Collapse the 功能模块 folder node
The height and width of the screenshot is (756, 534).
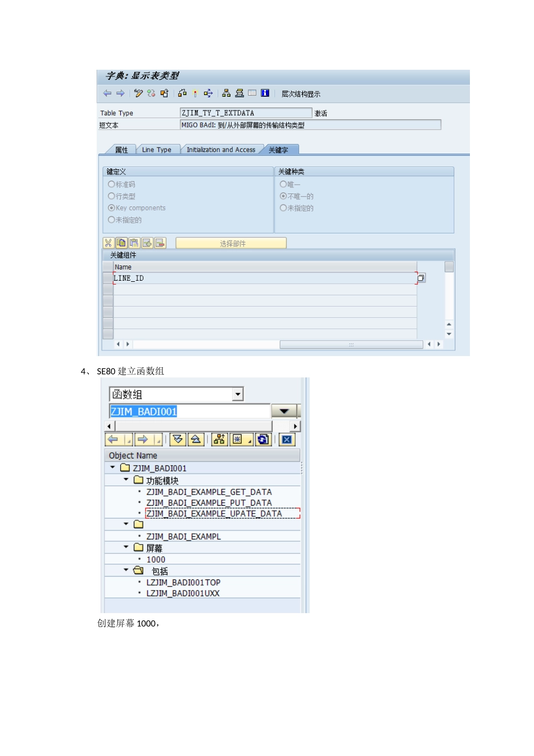pos(126,479)
